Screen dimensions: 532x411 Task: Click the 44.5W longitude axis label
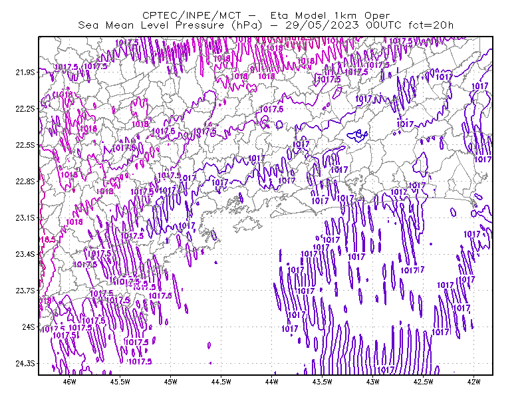pos(221,382)
